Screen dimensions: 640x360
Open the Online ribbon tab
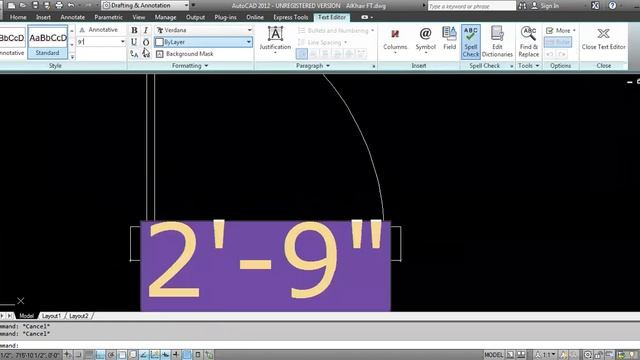click(255, 17)
